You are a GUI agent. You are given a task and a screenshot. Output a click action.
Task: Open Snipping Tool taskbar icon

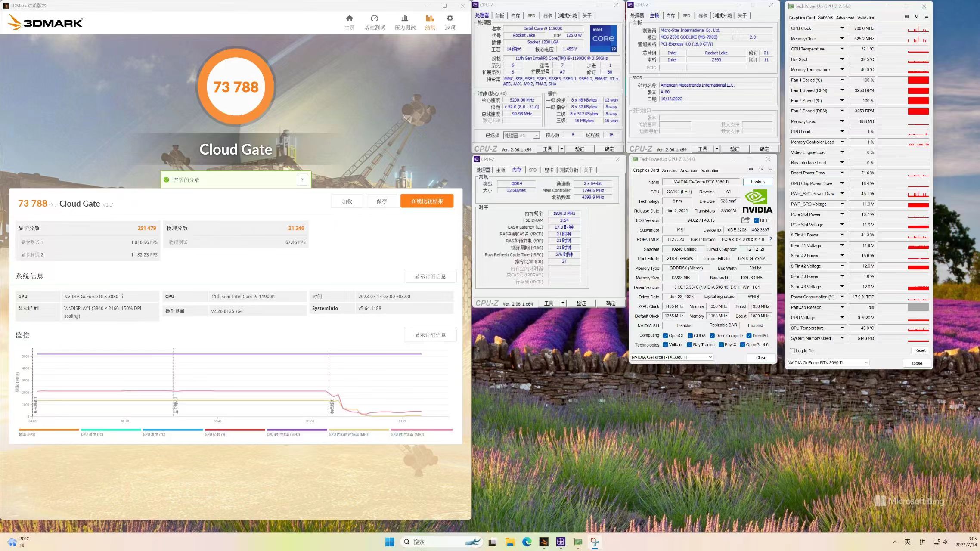coord(595,542)
